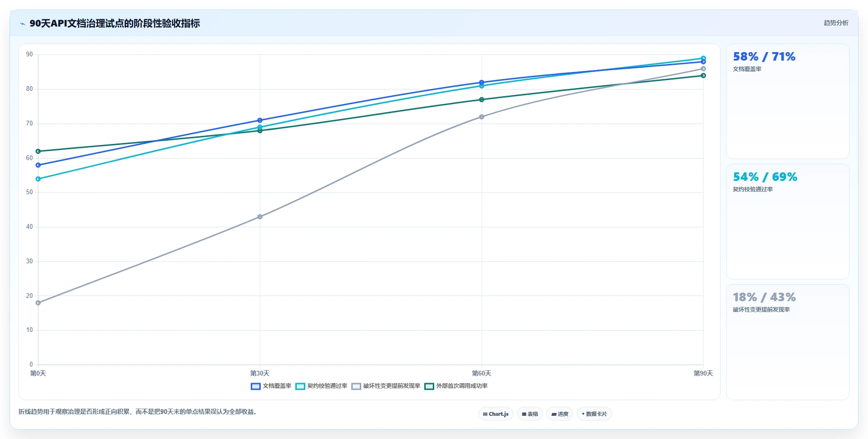Viewport: 868px width, 439px height.
Task: Click the 第30天 x-axis label
Action: click(260, 374)
